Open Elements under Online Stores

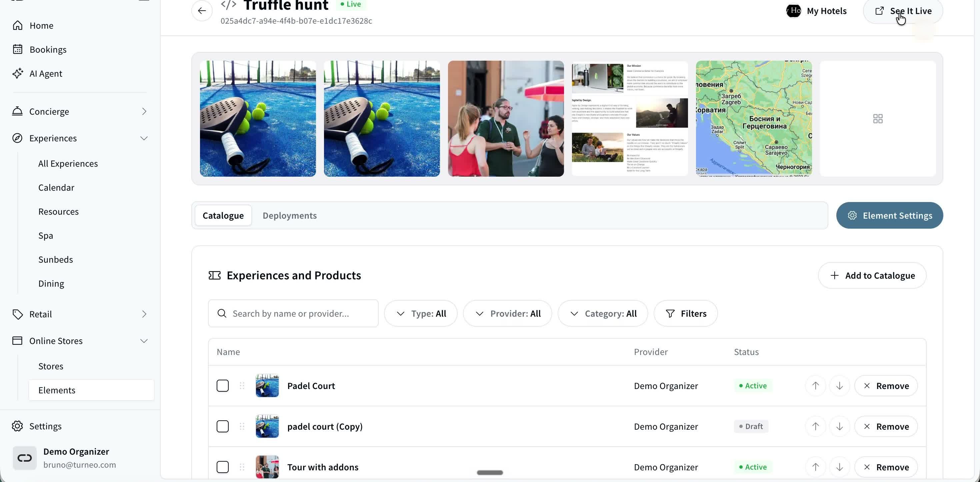click(91, 390)
